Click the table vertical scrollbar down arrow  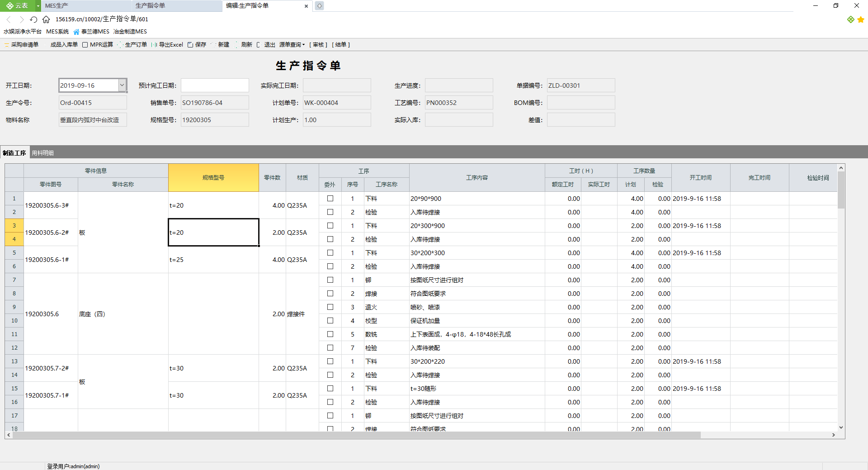[x=841, y=427]
